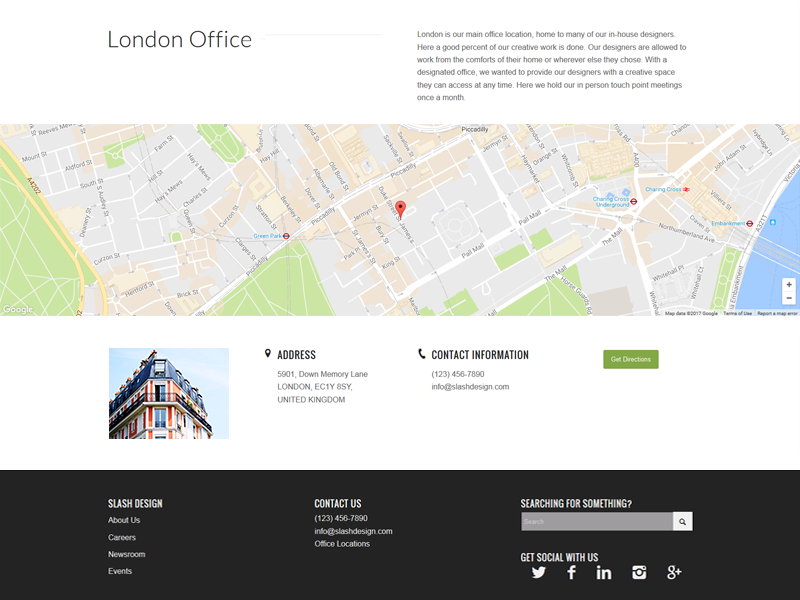Open the LinkedIn social icon
800x600 pixels.
pos(604,572)
